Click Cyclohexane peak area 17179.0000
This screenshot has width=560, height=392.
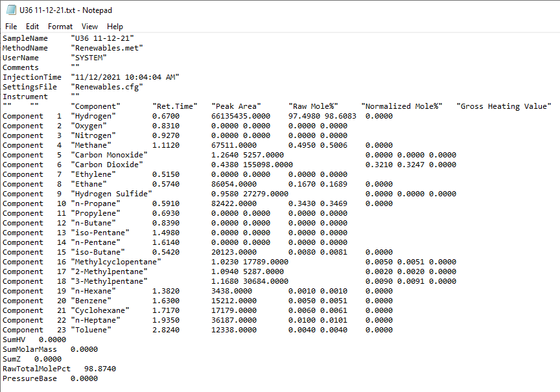(x=234, y=310)
